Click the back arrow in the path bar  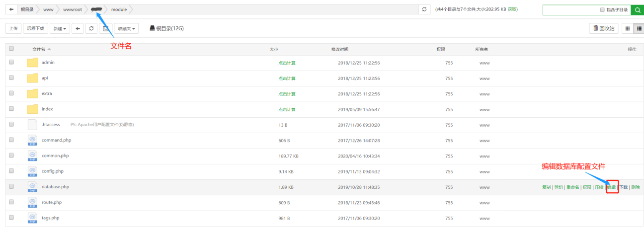(x=11, y=9)
